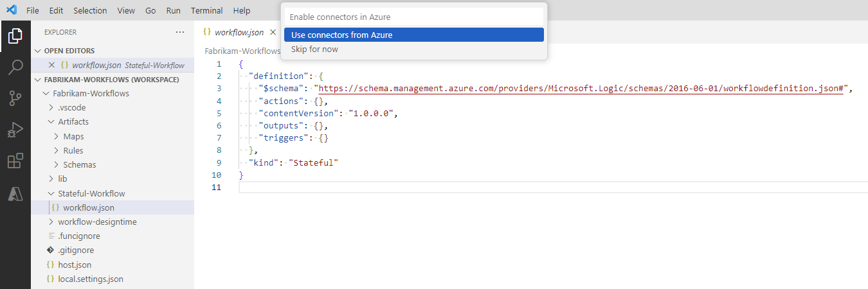The height and width of the screenshot is (289, 868).
Task: Close workflow.json in Open Editors list
Action: (x=52, y=65)
